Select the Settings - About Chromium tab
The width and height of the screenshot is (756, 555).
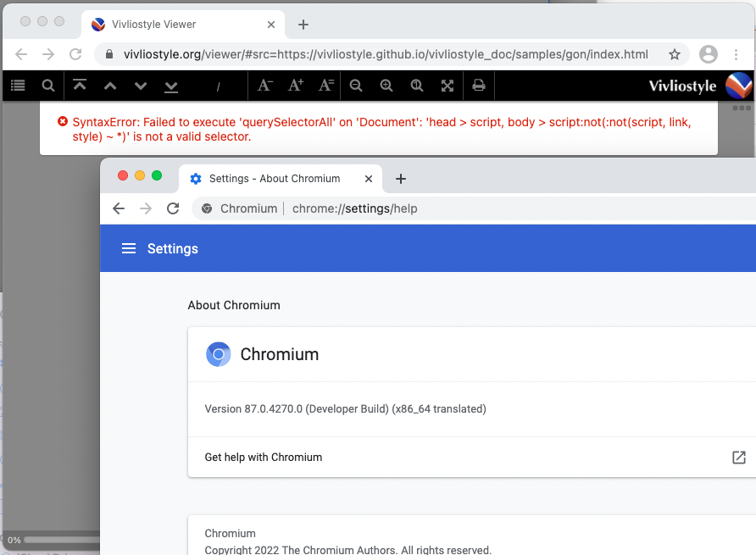coord(281,179)
